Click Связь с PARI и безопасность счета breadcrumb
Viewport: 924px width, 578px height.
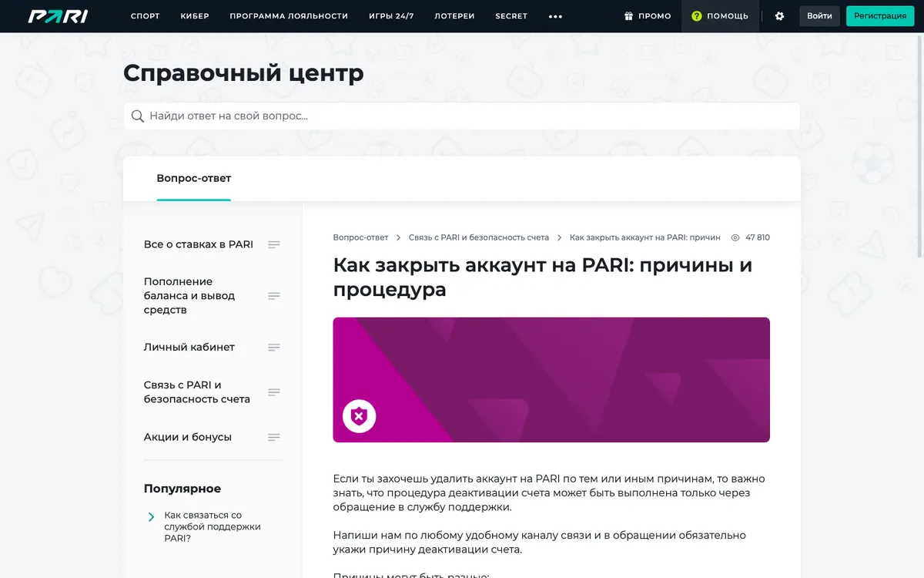479,237
